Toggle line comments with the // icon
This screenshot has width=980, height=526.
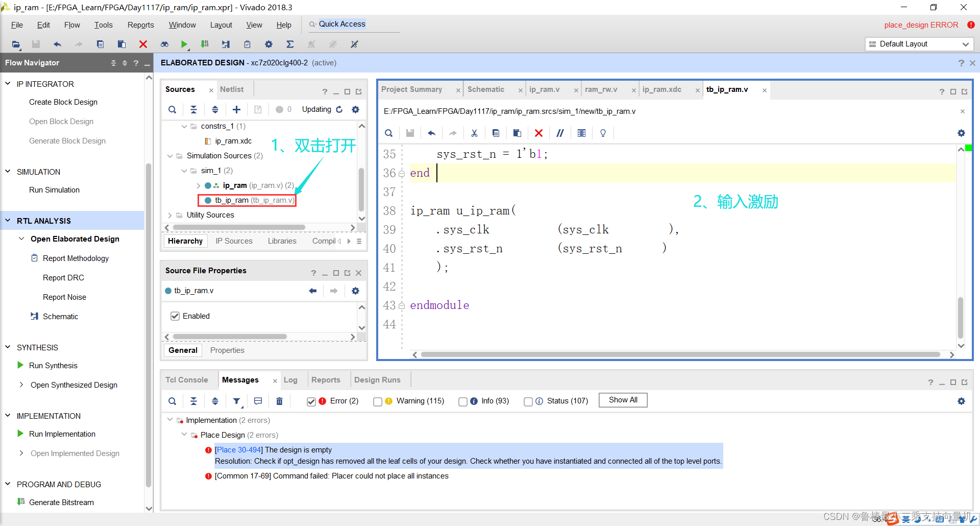click(560, 133)
